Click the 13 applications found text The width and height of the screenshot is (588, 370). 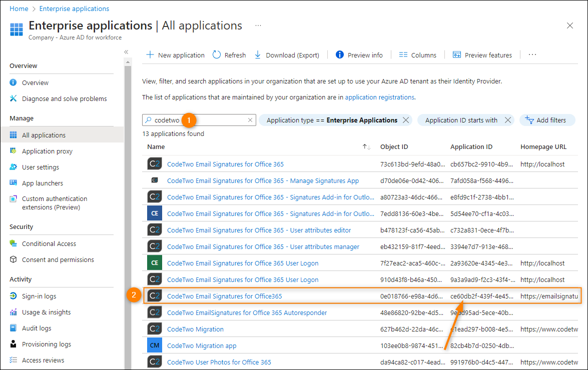(173, 133)
